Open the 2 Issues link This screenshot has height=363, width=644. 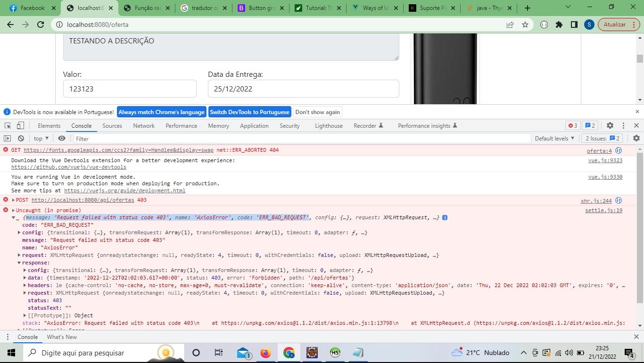pyautogui.click(x=603, y=138)
